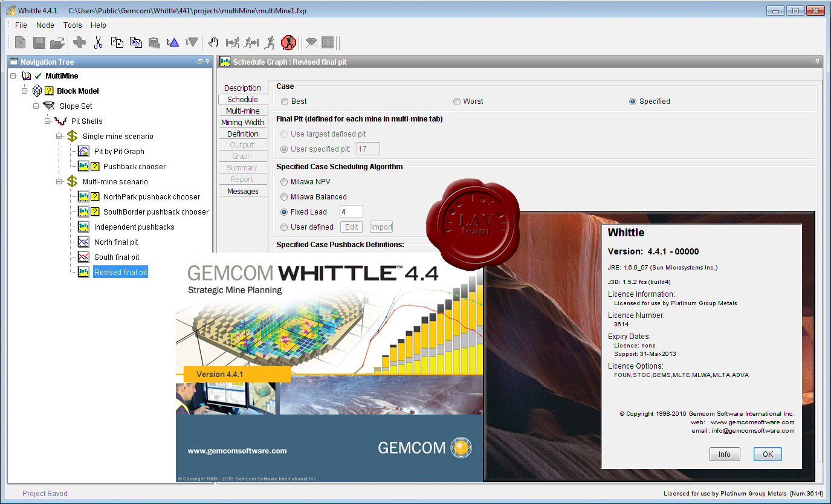Click the Edit button beside User defined
The width and height of the screenshot is (831, 504).
(352, 227)
